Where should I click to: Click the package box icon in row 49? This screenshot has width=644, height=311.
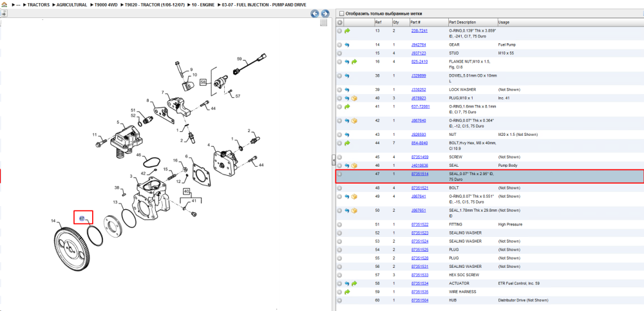pyautogui.click(x=354, y=196)
